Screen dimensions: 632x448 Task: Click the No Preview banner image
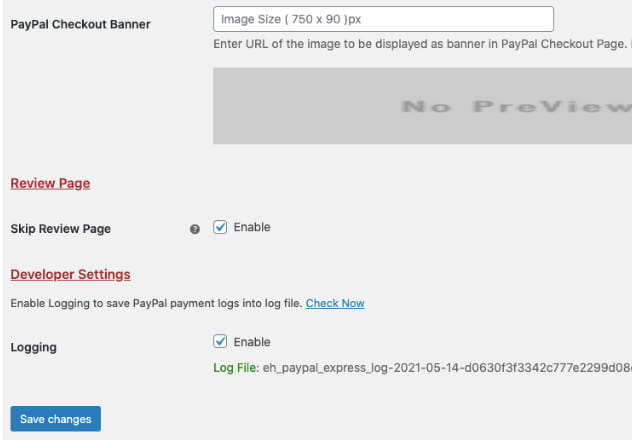pyautogui.click(x=422, y=106)
